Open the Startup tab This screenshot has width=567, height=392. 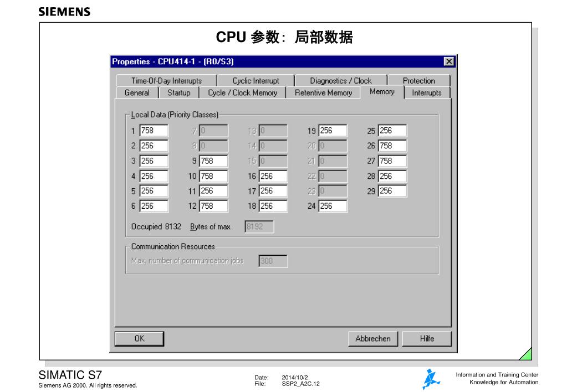coord(179,92)
